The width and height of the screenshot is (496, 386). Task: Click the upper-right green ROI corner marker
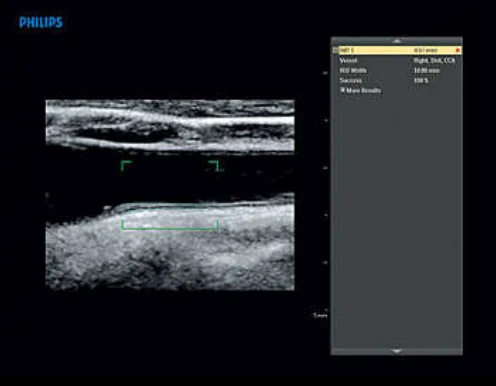[214, 165]
